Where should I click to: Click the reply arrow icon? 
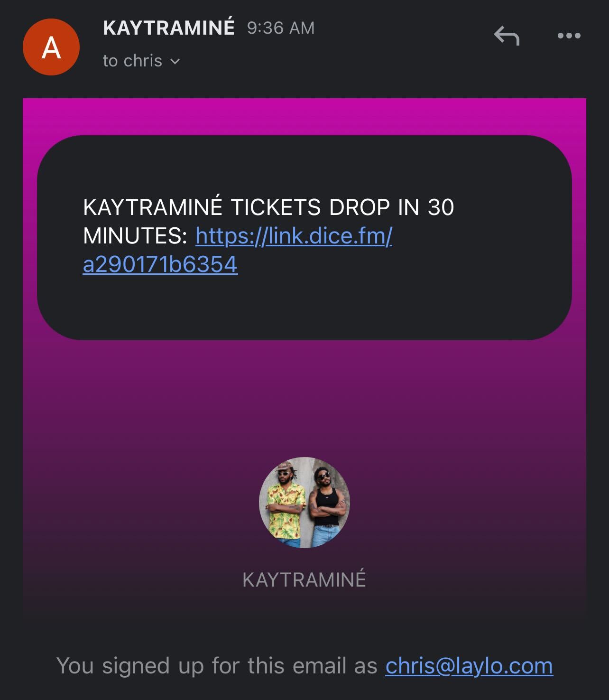pyautogui.click(x=507, y=36)
